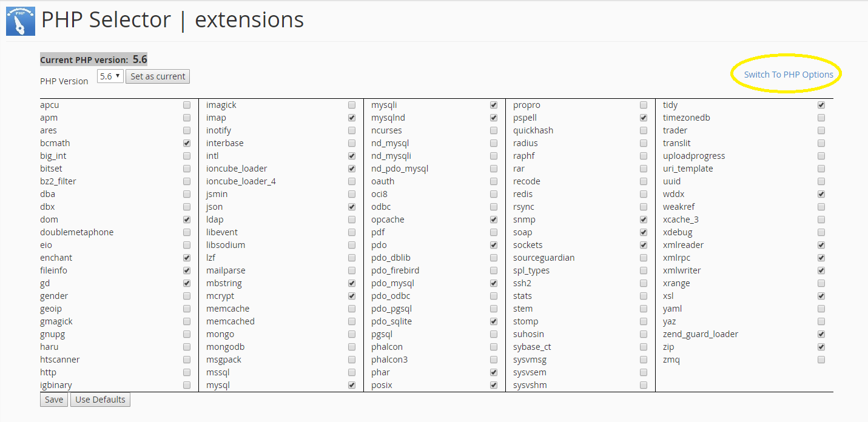Screen dimensions: 868x422
Task: Click the Use Defaults button
Action: click(100, 400)
